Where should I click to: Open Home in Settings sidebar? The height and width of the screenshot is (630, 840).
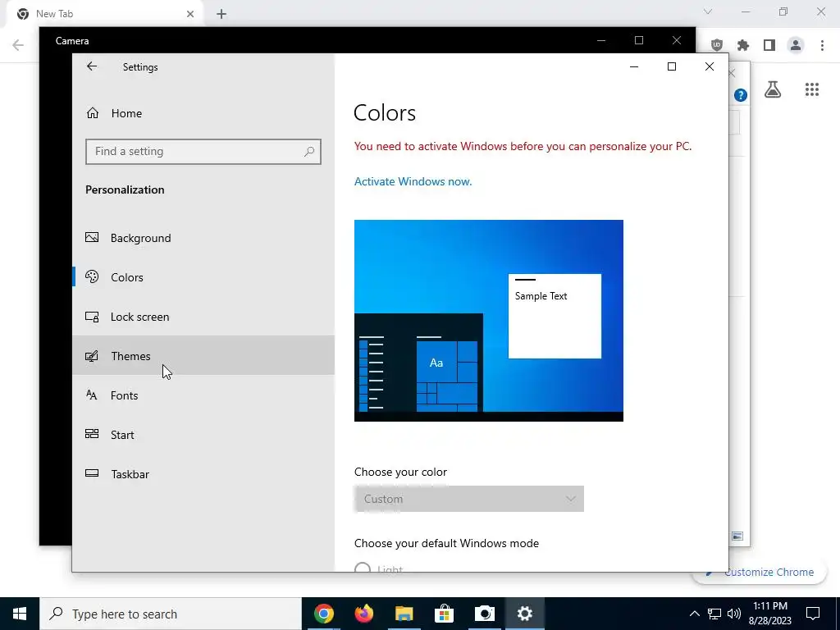(x=203, y=113)
